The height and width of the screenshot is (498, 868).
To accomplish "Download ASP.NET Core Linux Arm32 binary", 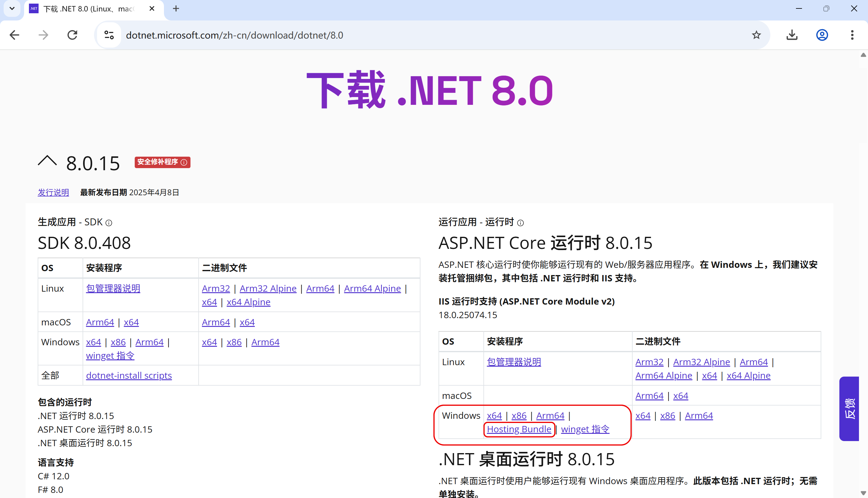I will (649, 362).
